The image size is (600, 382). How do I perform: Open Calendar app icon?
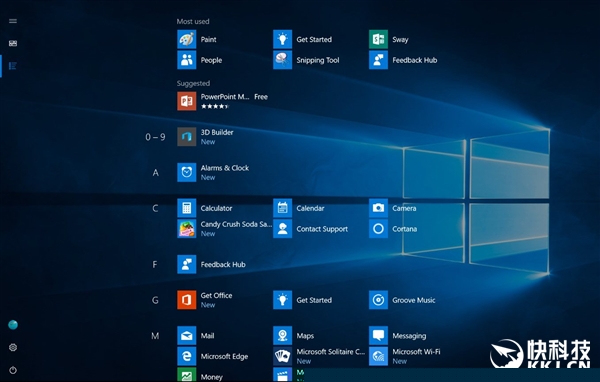pyautogui.click(x=282, y=208)
